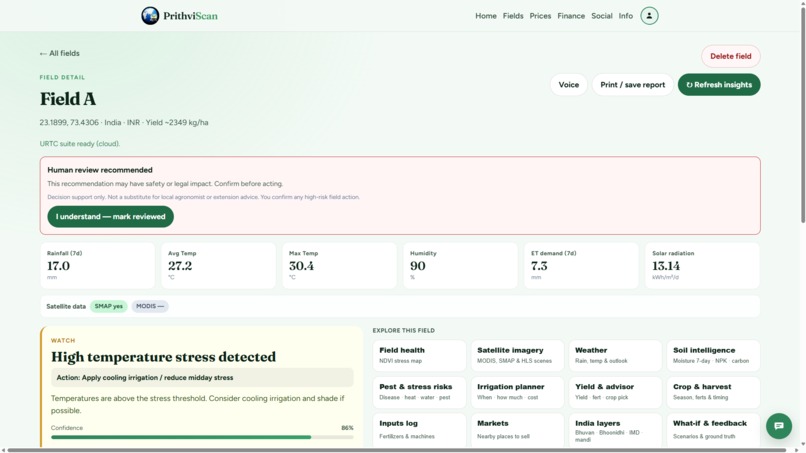806x453 pixels.
Task: Click I understand — mark reviewed
Action: [x=111, y=216]
